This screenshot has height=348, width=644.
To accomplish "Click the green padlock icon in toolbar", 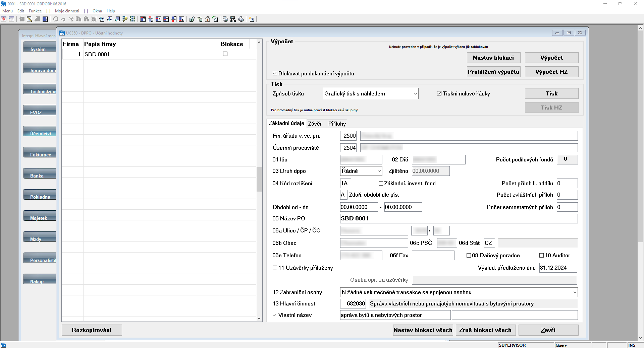I will click(192, 19).
